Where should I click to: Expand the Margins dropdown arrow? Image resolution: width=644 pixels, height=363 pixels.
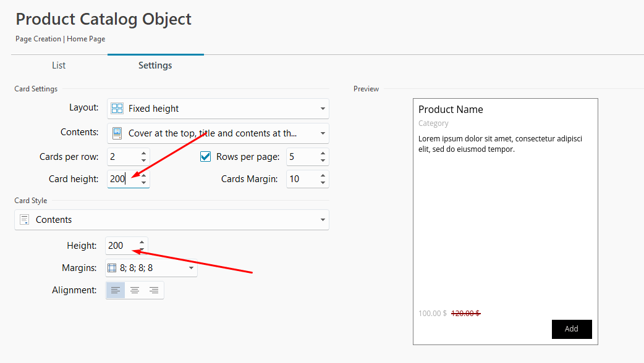click(191, 268)
